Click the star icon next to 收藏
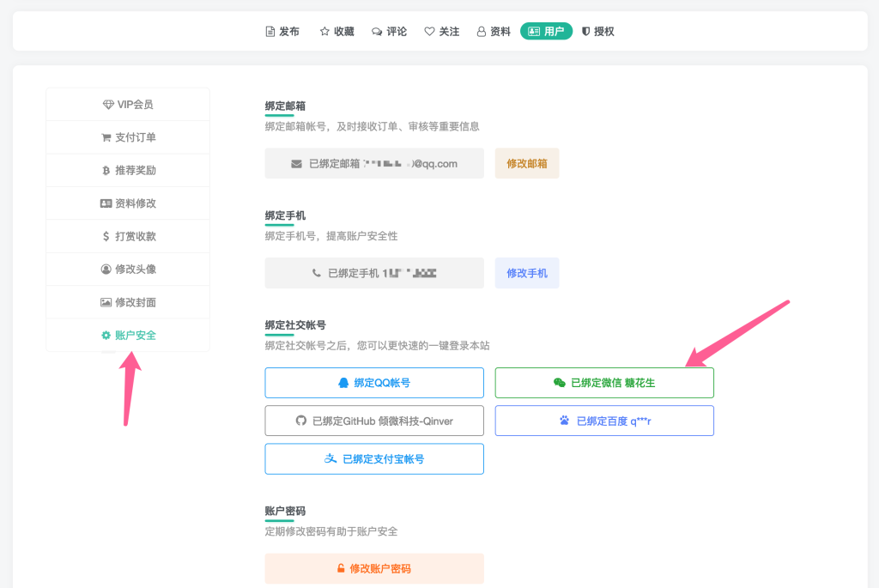The image size is (879, 588). (324, 31)
